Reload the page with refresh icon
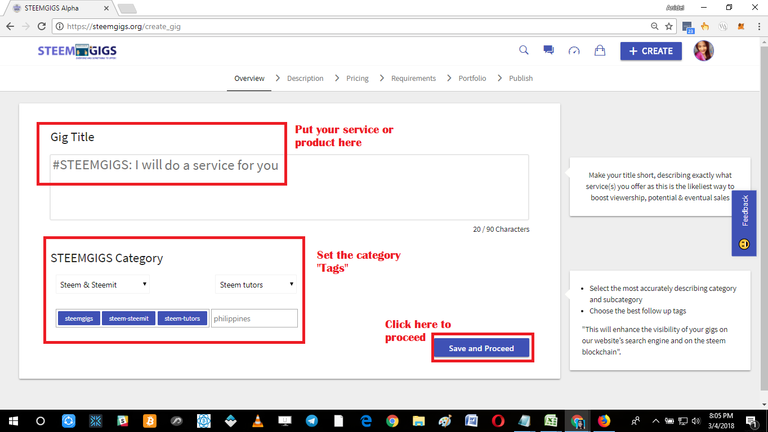Image resolution: width=768 pixels, height=432 pixels. [42, 26]
